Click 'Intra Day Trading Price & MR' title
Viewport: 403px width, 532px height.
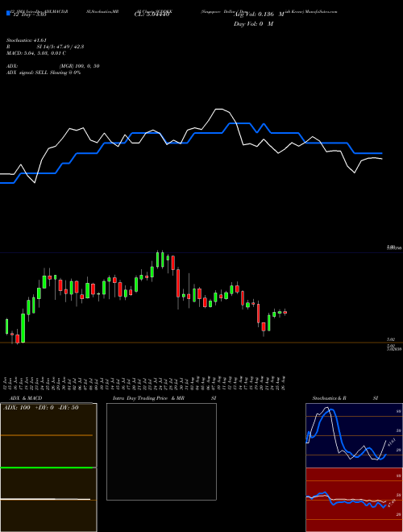pos(148,398)
